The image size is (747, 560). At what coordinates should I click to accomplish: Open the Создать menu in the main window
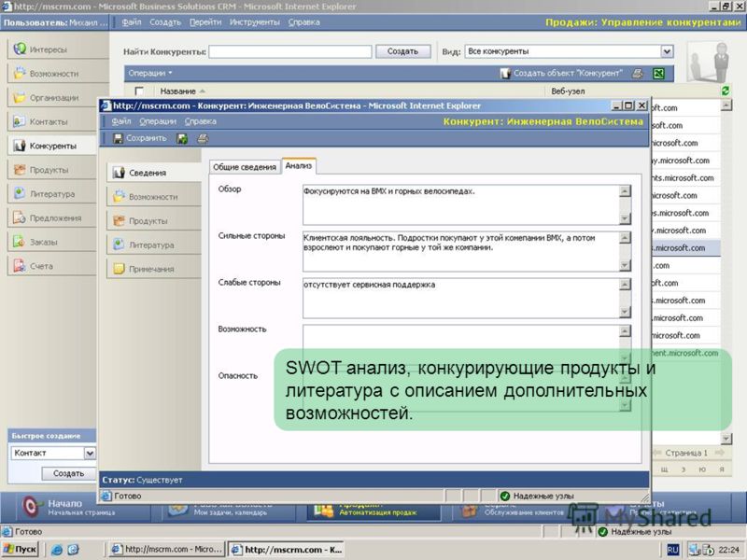pos(165,21)
